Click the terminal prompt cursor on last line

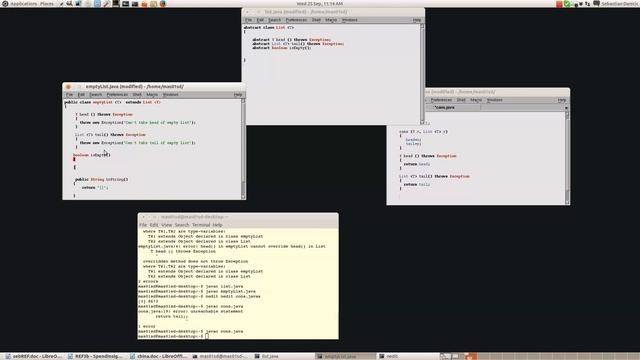tap(207, 336)
